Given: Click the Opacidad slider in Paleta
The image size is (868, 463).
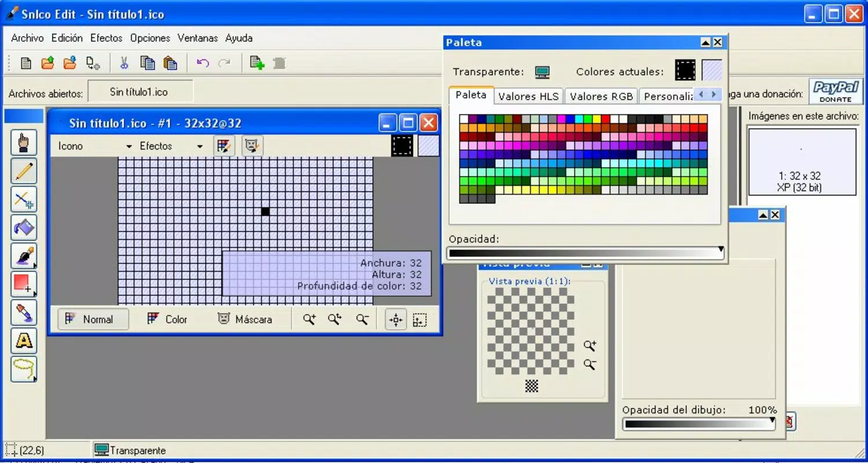Looking at the screenshot, I should pos(585,253).
